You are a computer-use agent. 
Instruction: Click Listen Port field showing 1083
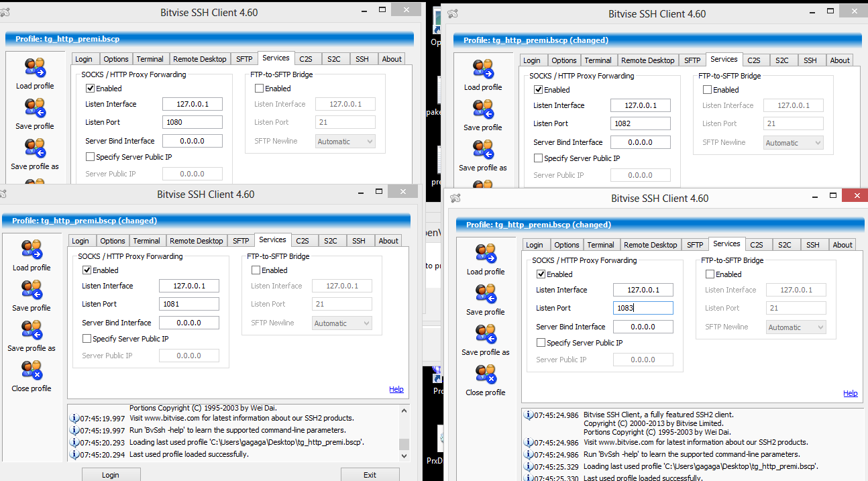pyautogui.click(x=643, y=308)
